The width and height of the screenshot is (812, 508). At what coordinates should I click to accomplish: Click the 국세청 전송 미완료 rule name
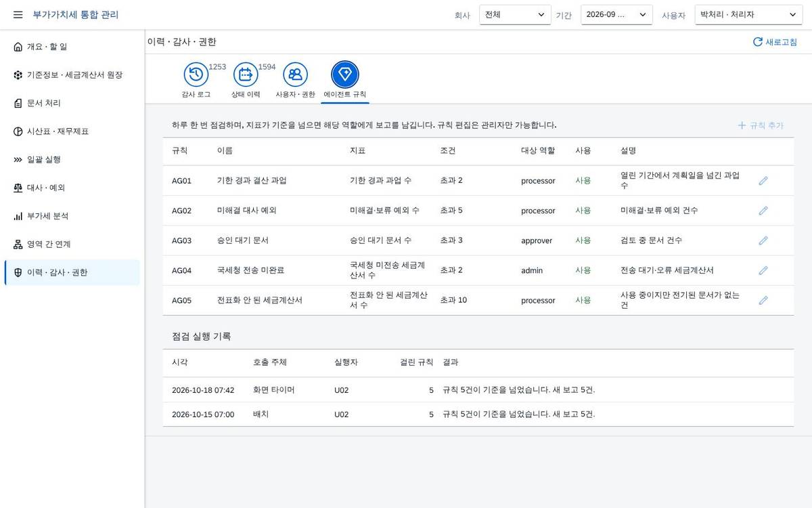point(250,270)
